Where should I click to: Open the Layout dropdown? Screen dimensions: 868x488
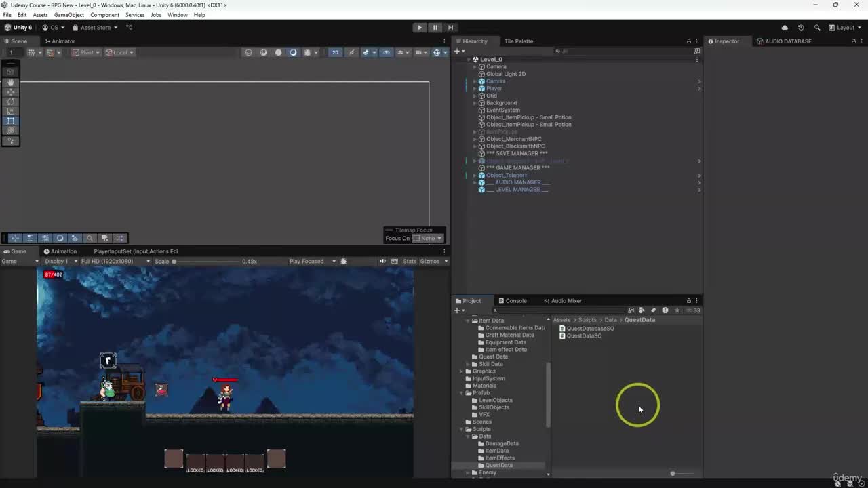point(844,28)
